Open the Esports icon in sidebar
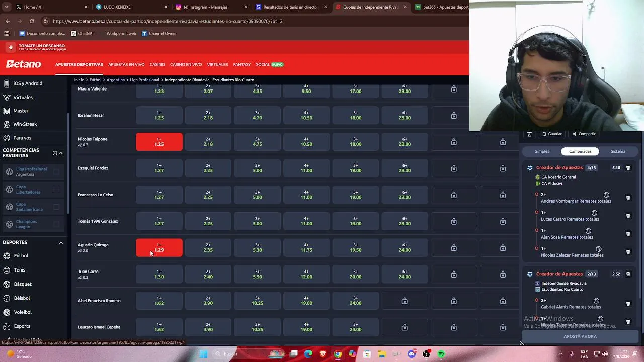The width and height of the screenshot is (644, 362). [x=7, y=326]
